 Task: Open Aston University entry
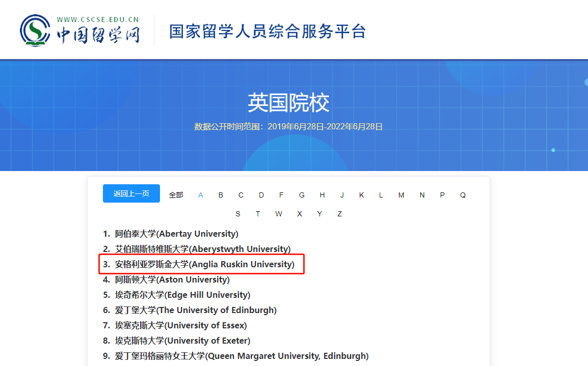click(x=172, y=279)
